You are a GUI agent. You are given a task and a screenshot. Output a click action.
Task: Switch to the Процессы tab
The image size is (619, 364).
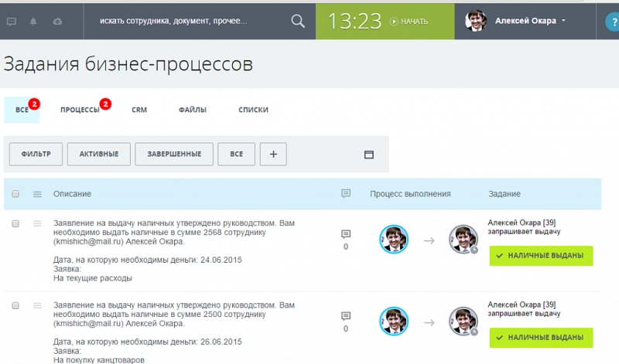pos(80,111)
